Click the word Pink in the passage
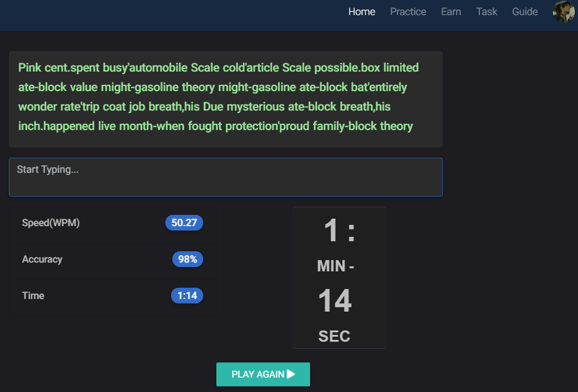Screen dimensions: 578x392 (x=30, y=68)
